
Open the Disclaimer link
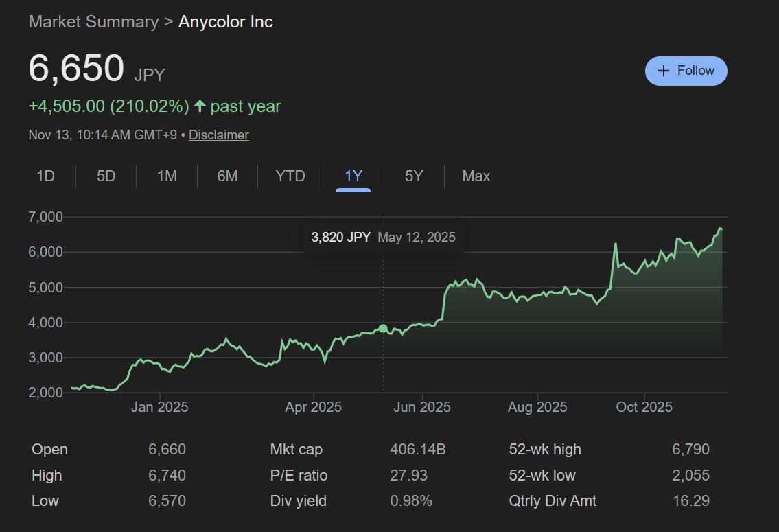(218, 135)
